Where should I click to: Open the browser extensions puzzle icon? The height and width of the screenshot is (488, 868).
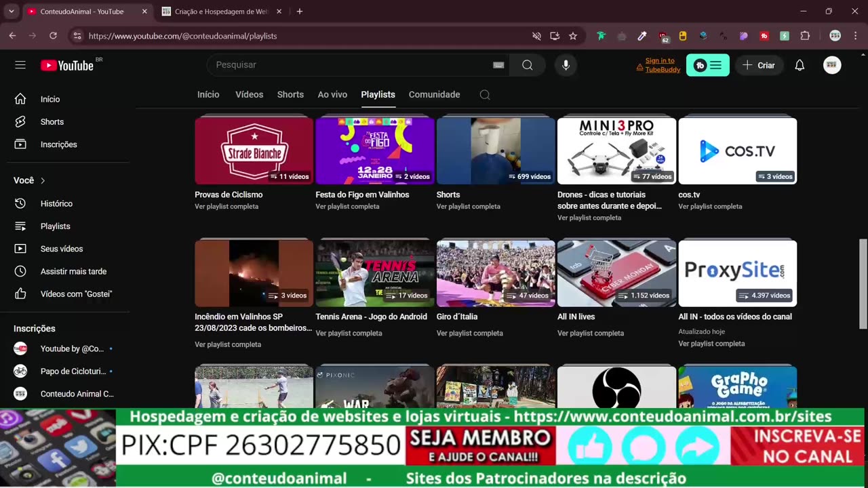click(805, 36)
